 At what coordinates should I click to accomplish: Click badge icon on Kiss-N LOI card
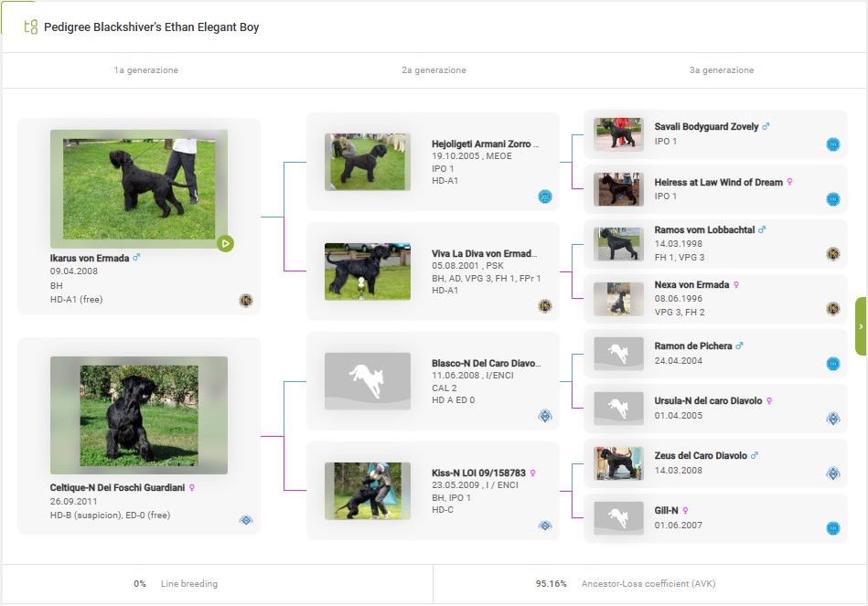point(545,526)
